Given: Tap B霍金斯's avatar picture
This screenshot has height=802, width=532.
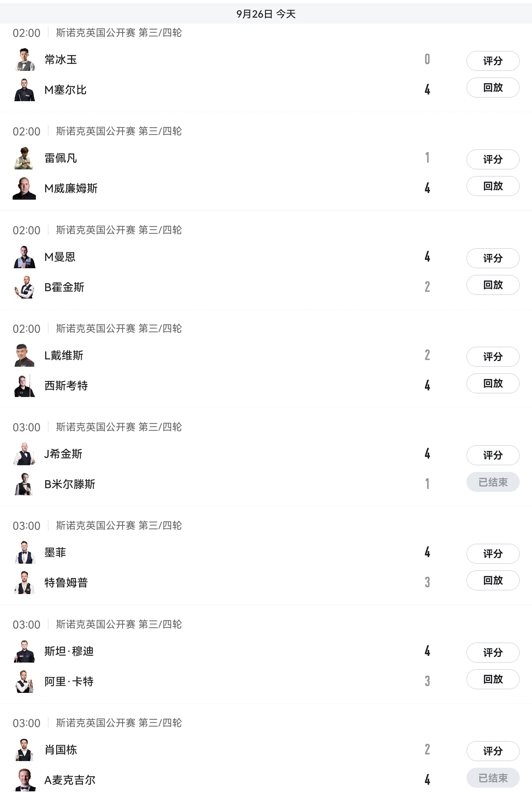Looking at the screenshot, I should [24, 287].
